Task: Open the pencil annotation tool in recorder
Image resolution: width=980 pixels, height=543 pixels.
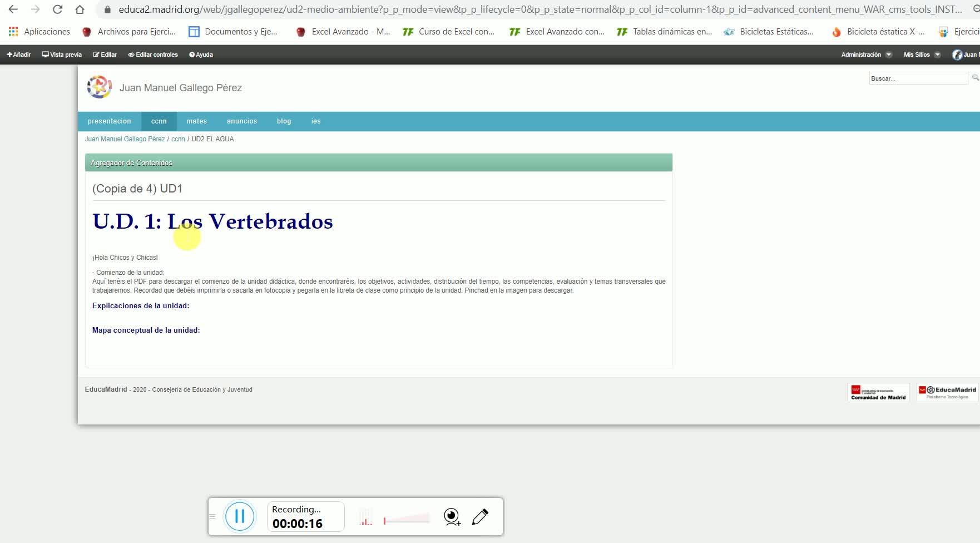Action: pos(480,517)
